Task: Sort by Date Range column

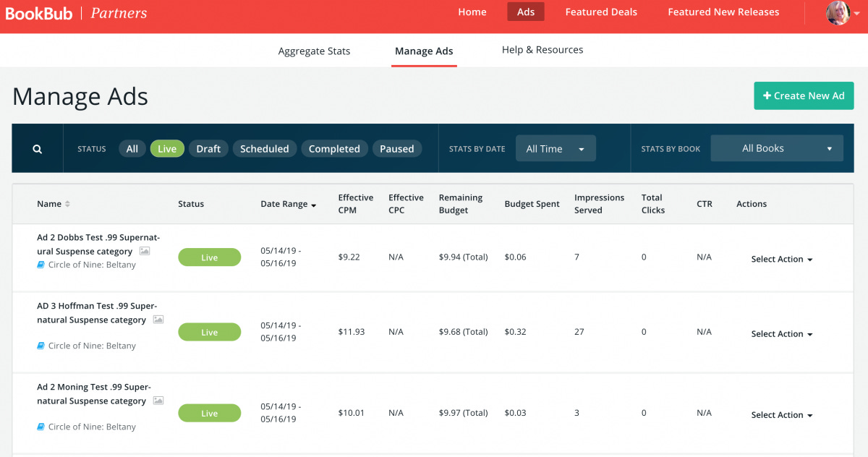Action: tap(289, 204)
